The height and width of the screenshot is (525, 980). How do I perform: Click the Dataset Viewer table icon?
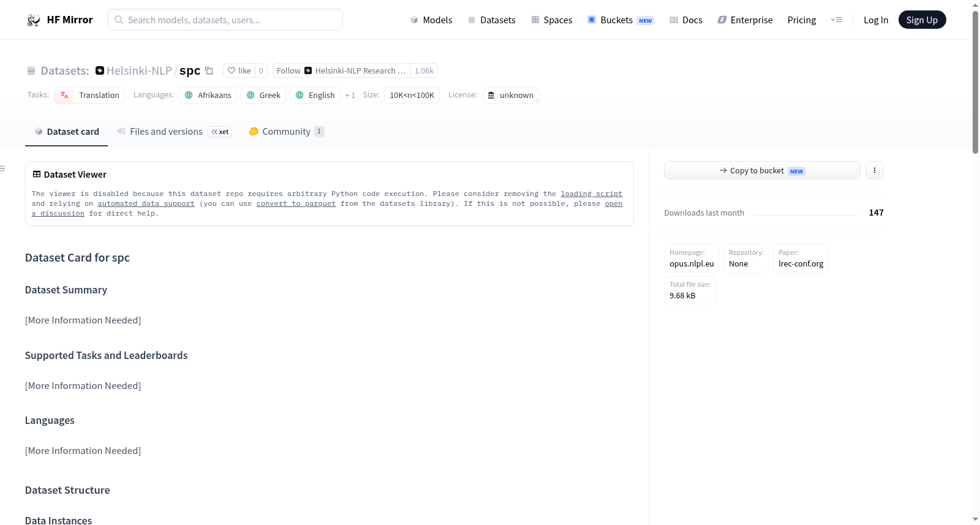tap(37, 174)
